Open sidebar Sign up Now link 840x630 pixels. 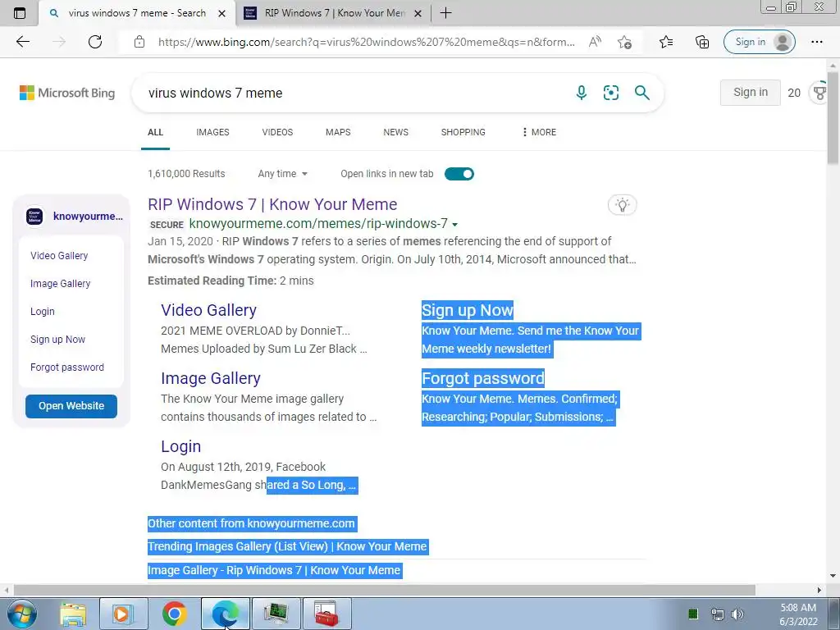point(58,339)
